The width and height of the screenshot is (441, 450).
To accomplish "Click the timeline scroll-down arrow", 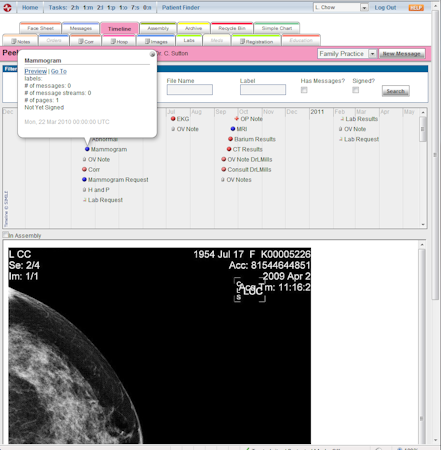I will point(423,224).
